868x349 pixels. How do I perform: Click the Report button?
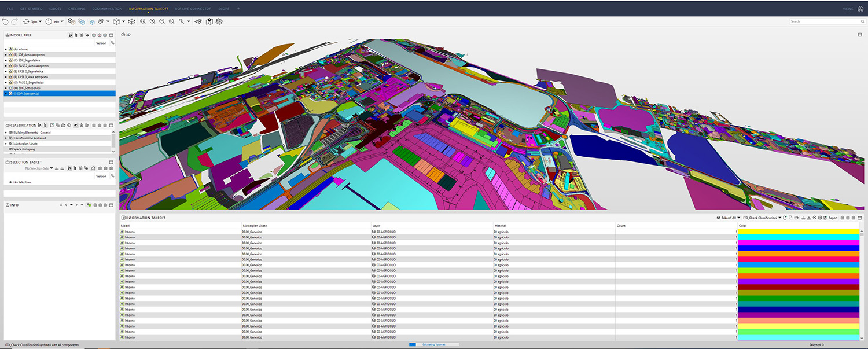[x=830, y=218]
